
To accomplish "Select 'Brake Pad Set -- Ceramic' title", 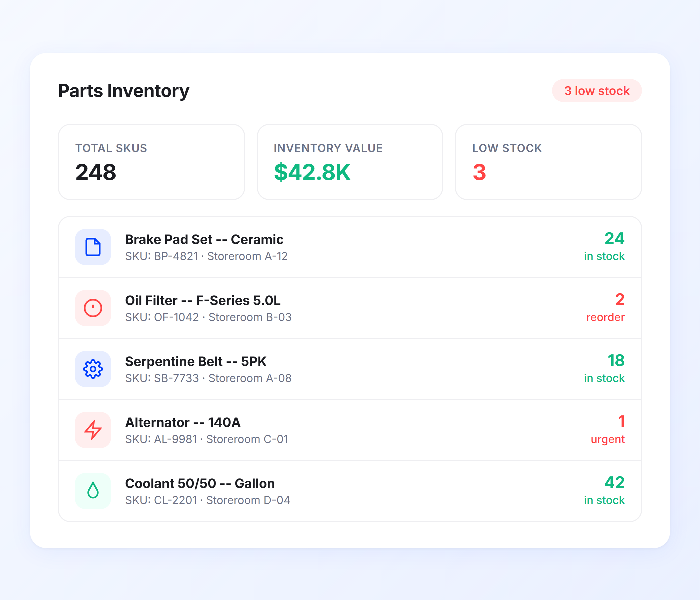I will pyautogui.click(x=204, y=239).
